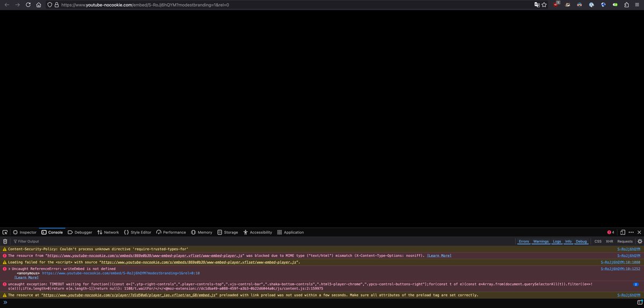Viewport: 644px width, 308px height.
Task: Open the Memory tab
Action: point(202,232)
